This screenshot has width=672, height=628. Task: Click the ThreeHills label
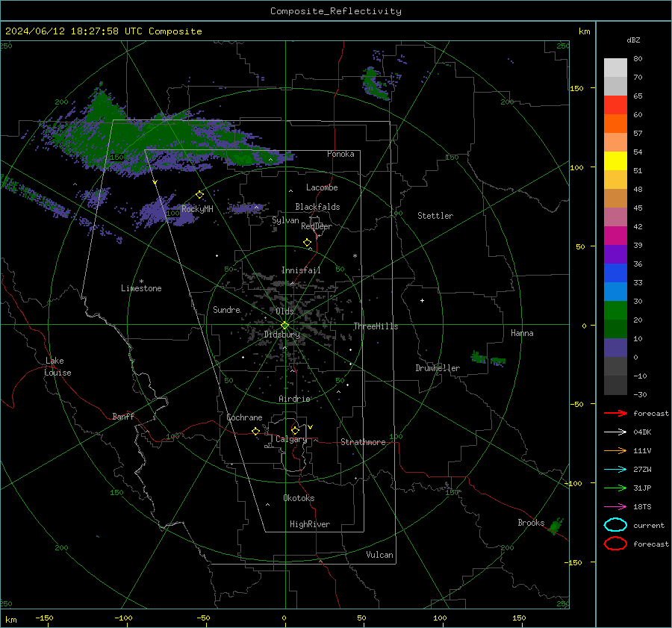click(376, 326)
